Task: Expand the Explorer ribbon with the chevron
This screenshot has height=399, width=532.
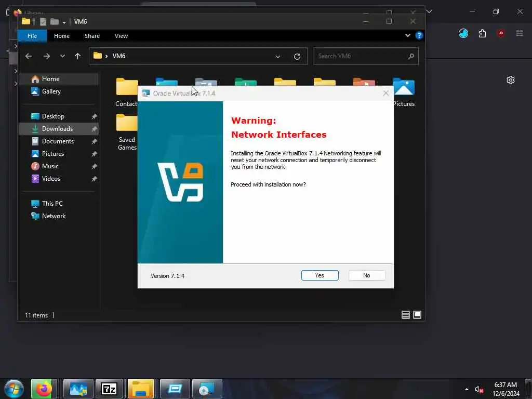Action: (407, 35)
